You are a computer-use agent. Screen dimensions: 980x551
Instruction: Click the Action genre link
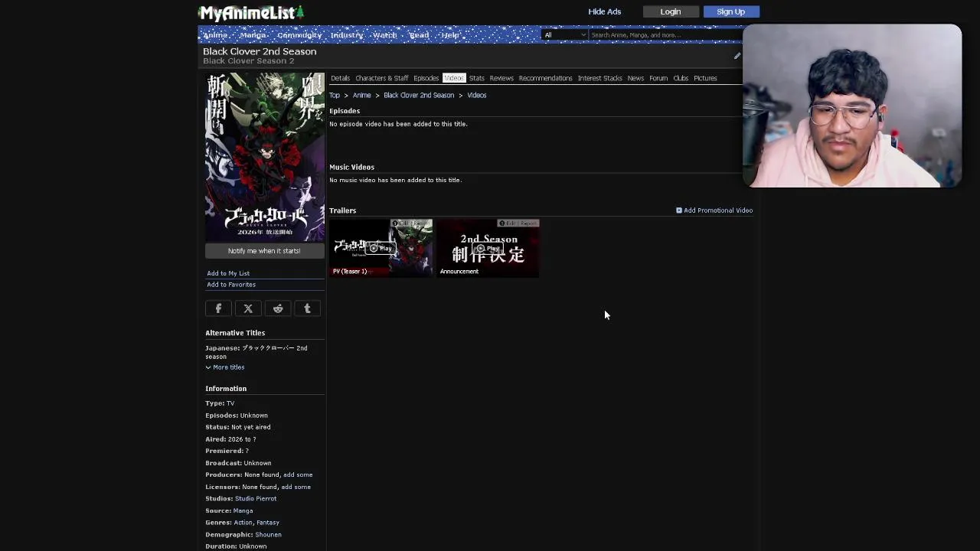[x=243, y=523]
